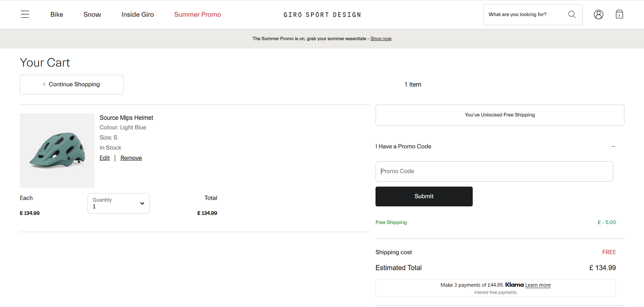Submit the promo code
The image size is (644, 307).
[x=424, y=196]
